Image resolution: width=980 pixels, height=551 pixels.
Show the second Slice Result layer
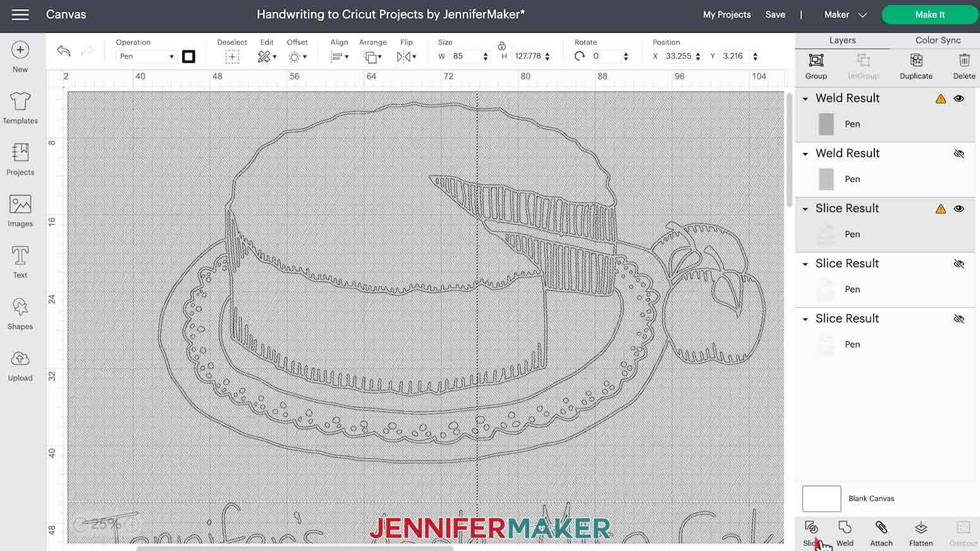(x=959, y=263)
